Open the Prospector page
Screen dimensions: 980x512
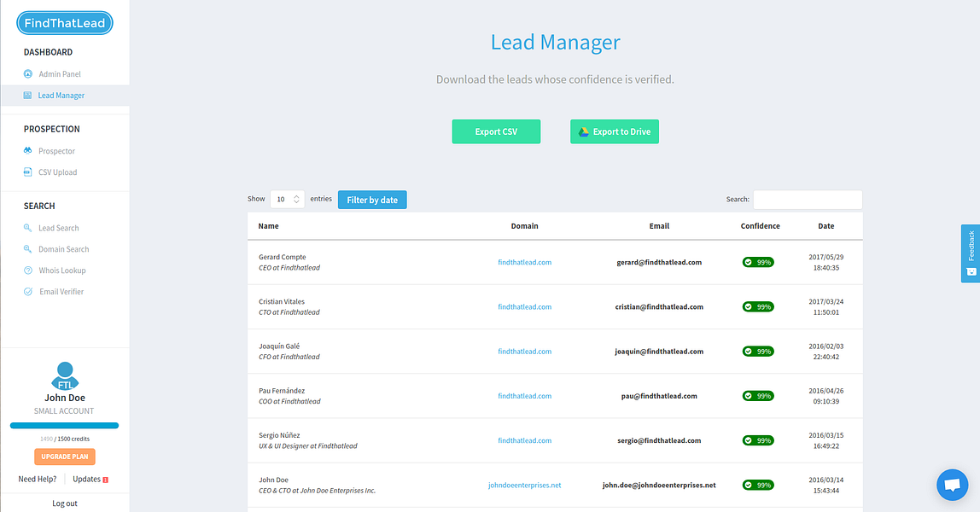point(57,151)
